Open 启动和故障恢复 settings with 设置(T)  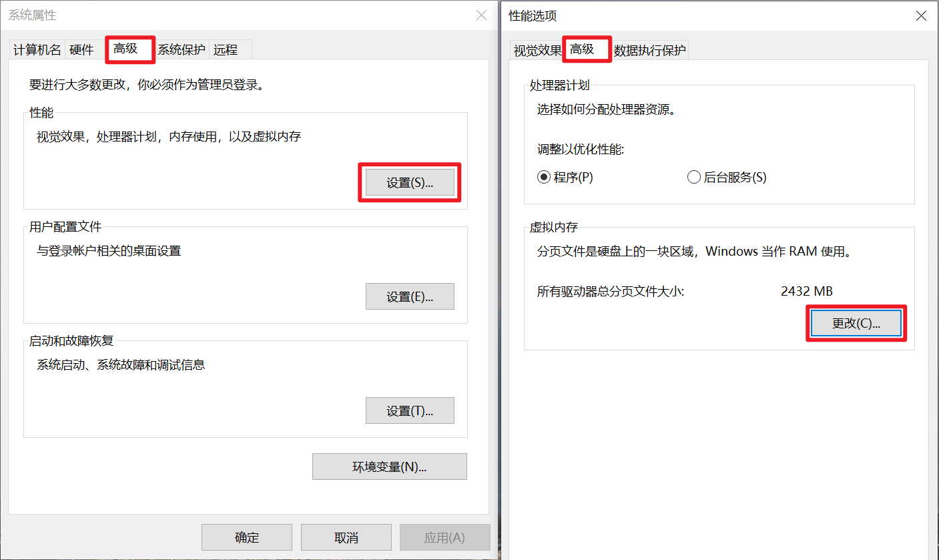410,410
